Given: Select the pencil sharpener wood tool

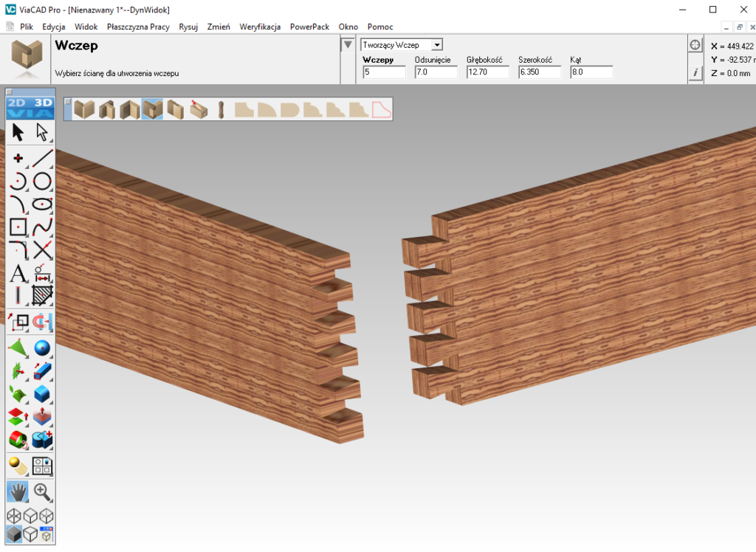Looking at the screenshot, I should click(198, 109).
